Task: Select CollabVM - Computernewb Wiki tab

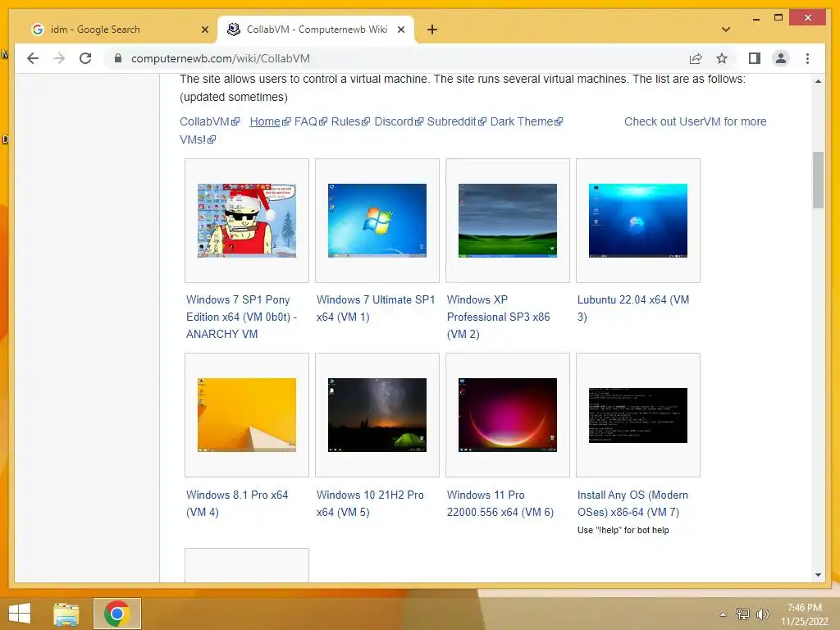Action: coord(316,30)
